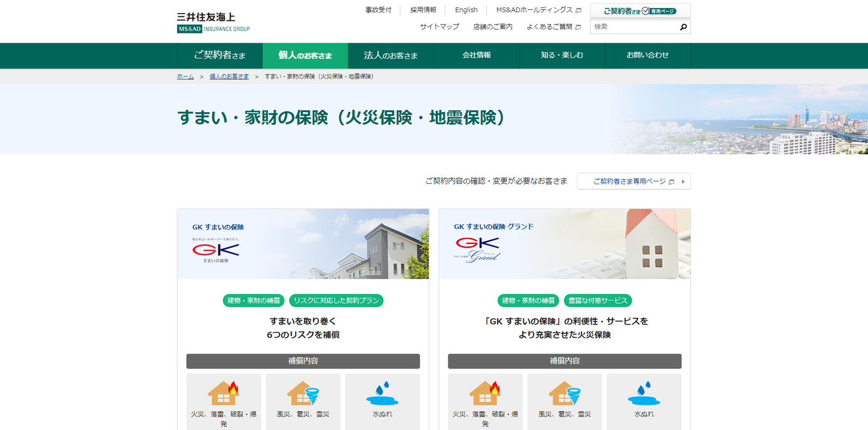Click ご契約内容の確認・変更が必要なお客さま text

pos(497,181)
